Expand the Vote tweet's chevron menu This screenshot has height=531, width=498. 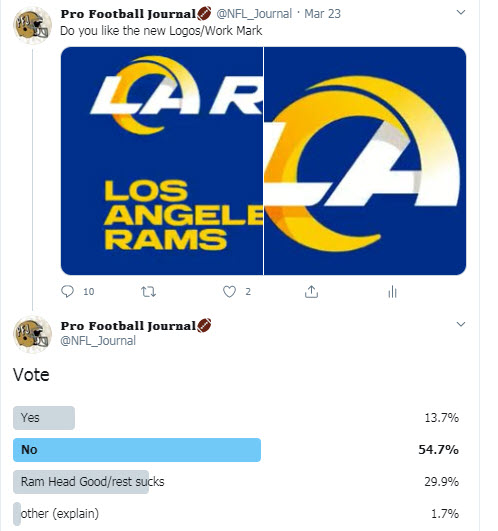pyautogui.click(x=461, y=324)
